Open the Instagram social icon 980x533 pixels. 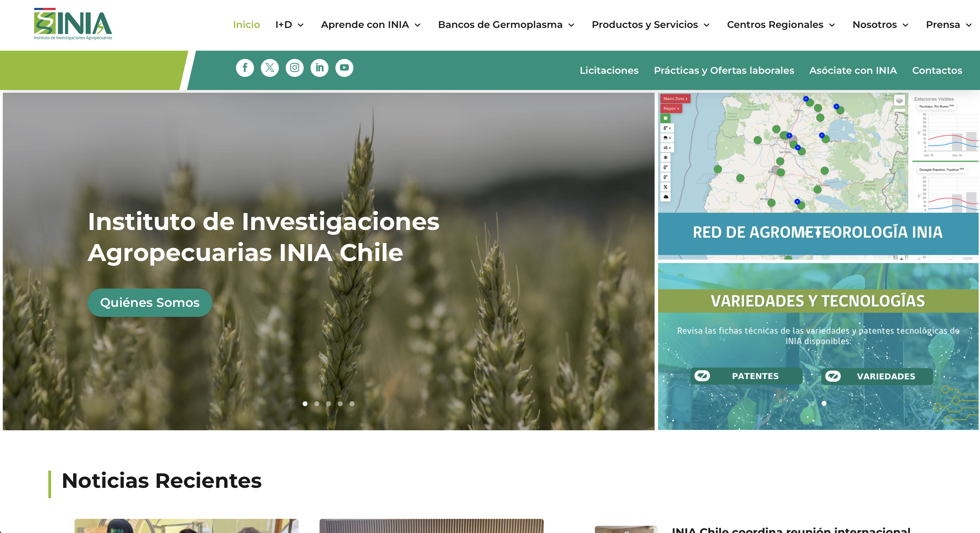[x=294, y=68]
